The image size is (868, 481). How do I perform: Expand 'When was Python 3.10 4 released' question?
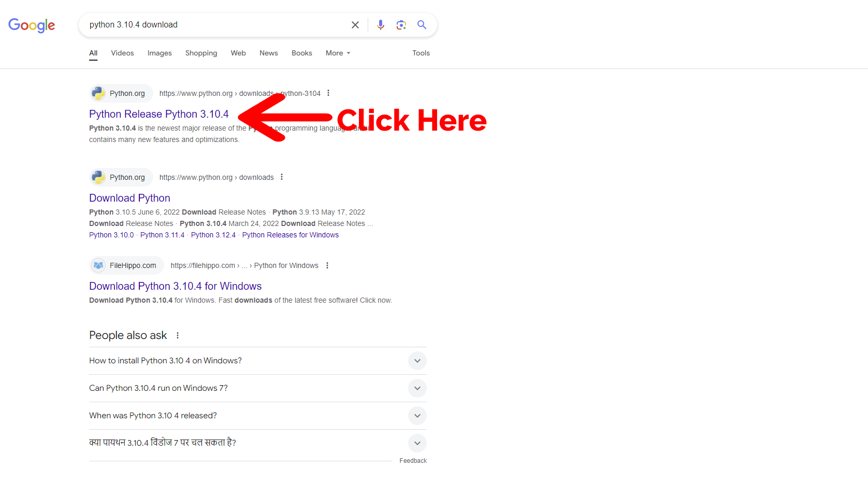click(417, 416)
